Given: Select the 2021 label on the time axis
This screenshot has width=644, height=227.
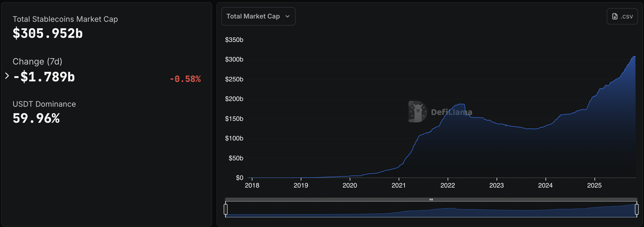Looking at the screenshot, I should click(x=399, y=185).
